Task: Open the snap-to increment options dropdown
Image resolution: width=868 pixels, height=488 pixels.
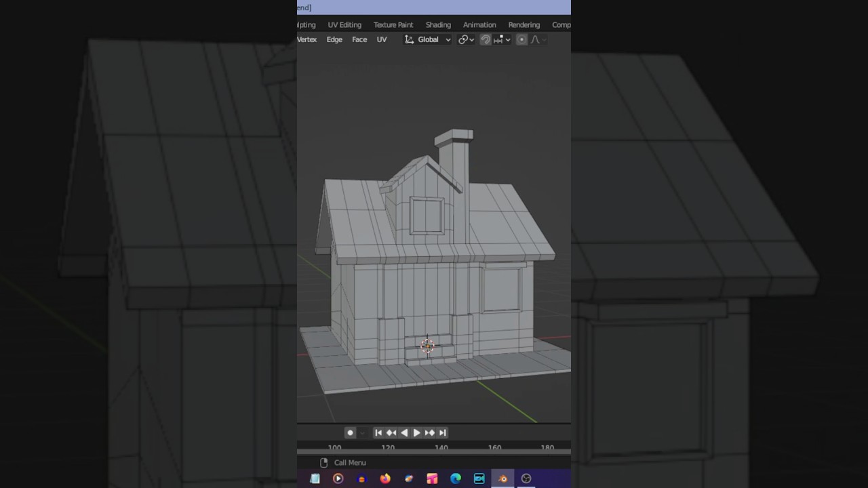Action: point(502,39)
